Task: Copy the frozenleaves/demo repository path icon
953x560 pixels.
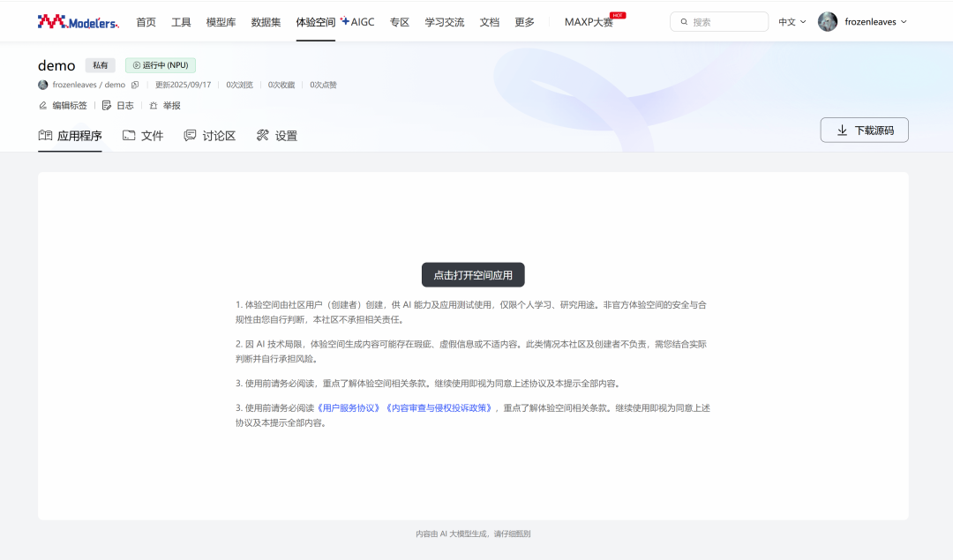Action: [x=135, y=84]
